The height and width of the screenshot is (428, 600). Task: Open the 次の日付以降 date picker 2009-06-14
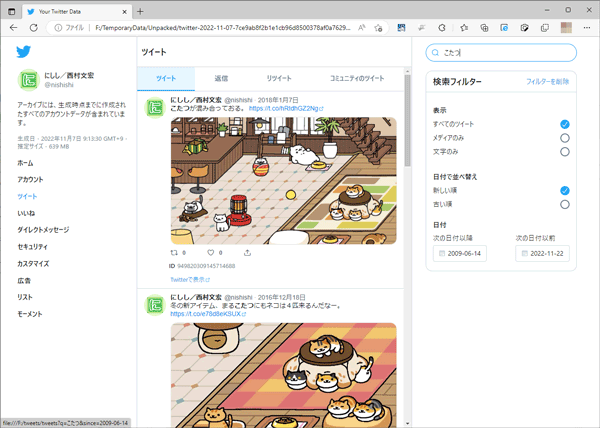pyautogui.click(x=460, y=253)
